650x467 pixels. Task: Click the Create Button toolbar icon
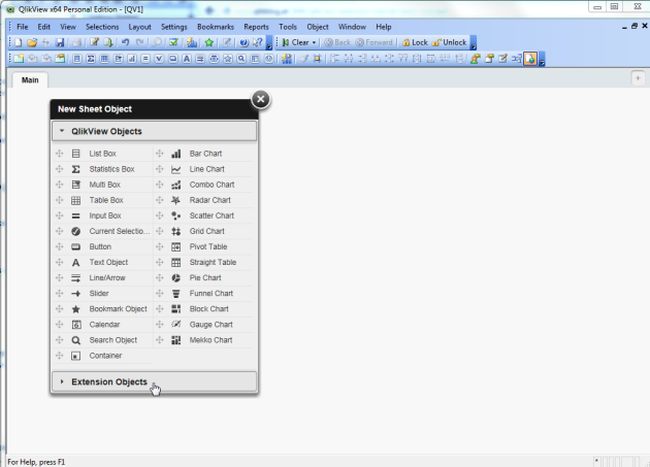[173, 59]
